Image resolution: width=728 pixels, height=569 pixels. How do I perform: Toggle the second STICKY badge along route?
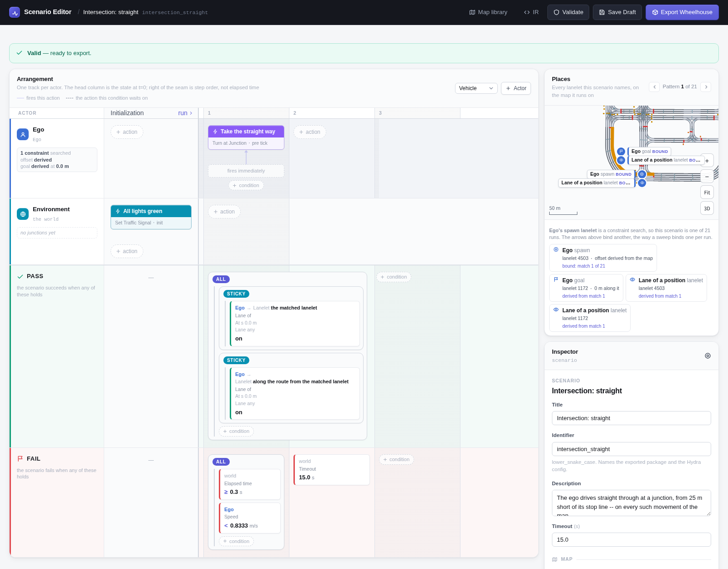click(x=236, y=361)
